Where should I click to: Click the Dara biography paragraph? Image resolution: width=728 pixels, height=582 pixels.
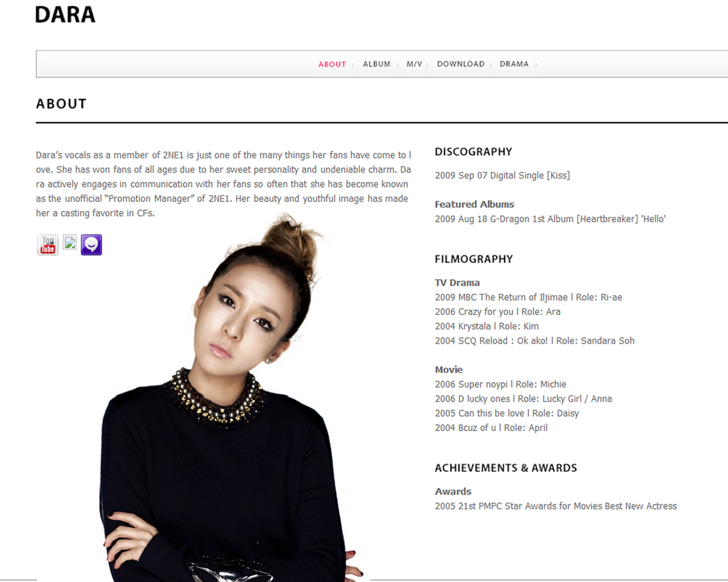[x=224, y=184]
